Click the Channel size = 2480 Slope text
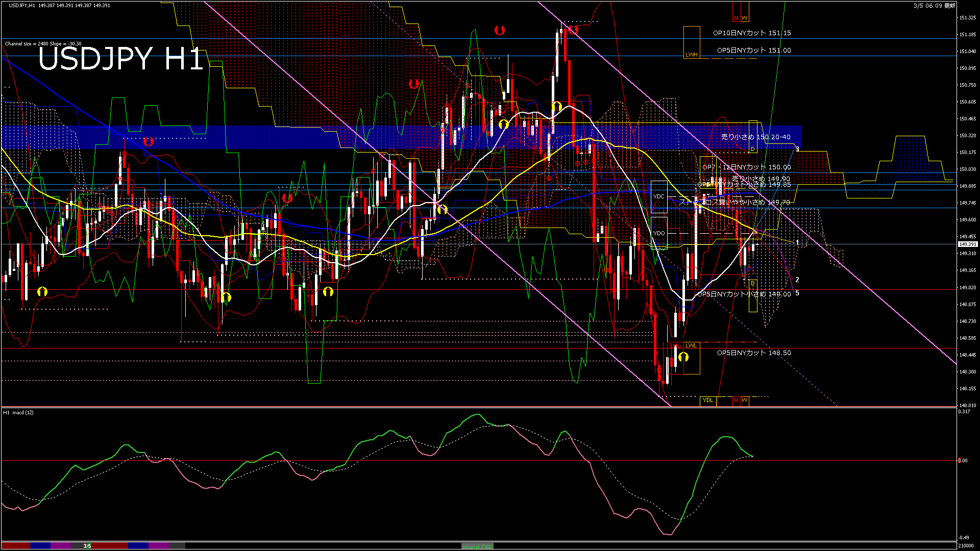This screenshot has width=980, height=551. click(43, 44)
